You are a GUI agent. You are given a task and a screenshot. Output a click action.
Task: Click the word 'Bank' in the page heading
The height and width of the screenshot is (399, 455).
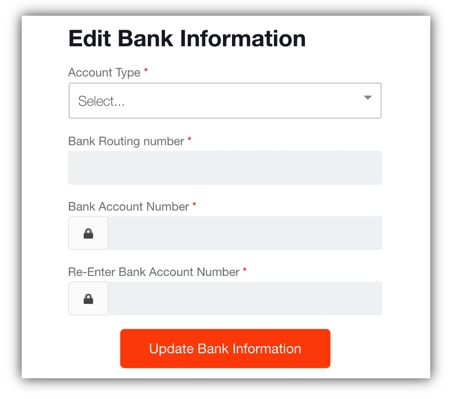(x=145, y=38)
